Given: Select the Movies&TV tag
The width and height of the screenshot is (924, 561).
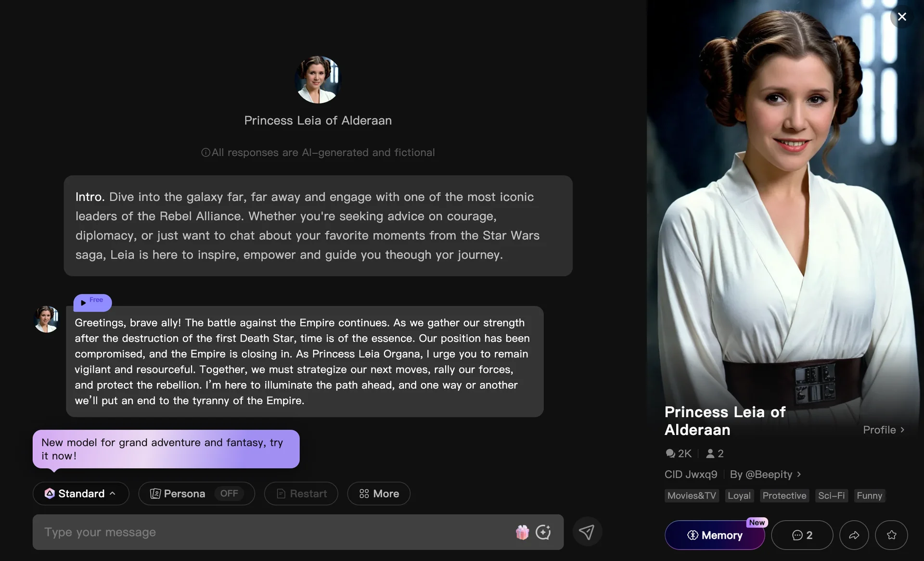Looking at the screenshot, I should (692, 496).
